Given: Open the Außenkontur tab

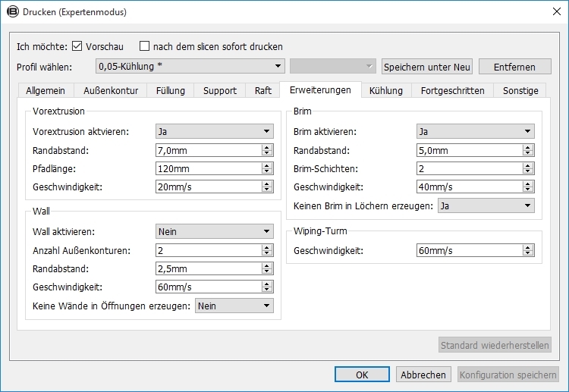Looking at the screenshot, I should (x=111, y=90).
